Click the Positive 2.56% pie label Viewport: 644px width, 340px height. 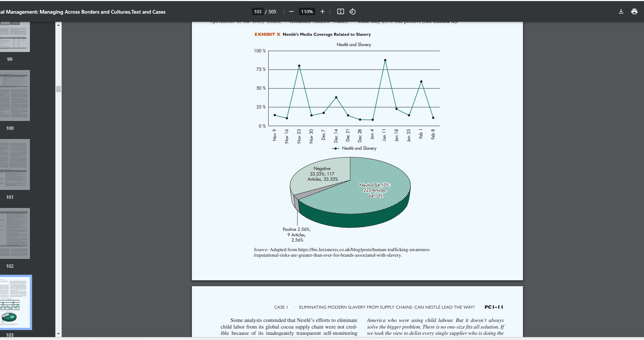point(297,235)
